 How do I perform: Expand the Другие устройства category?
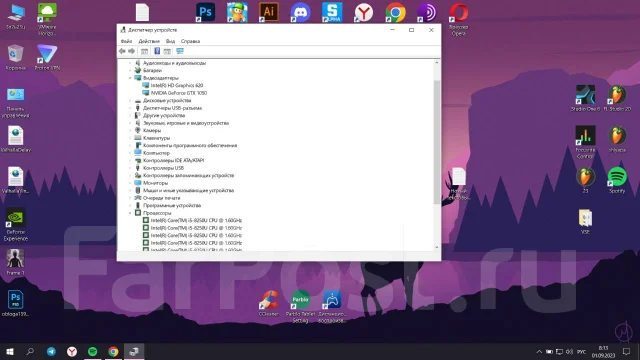(x=130, y=116)
